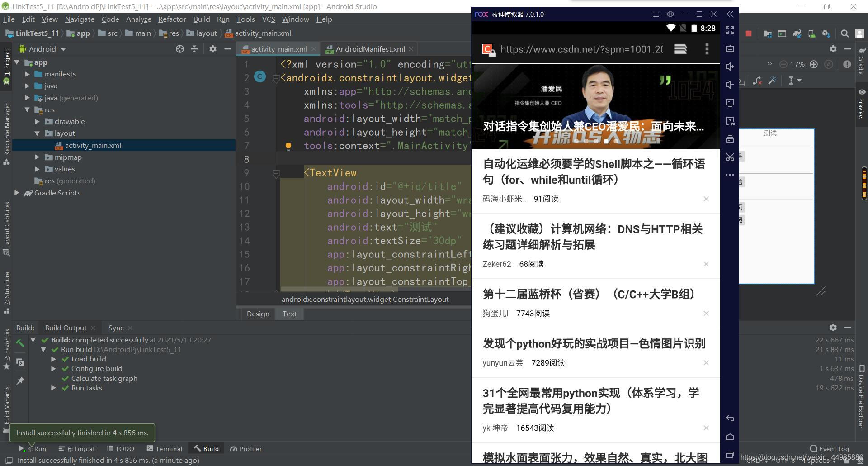Toggle Nox emulator fullscreen
Image resolution: width=868 pixels, height=466 pixels.
point(730,30)
